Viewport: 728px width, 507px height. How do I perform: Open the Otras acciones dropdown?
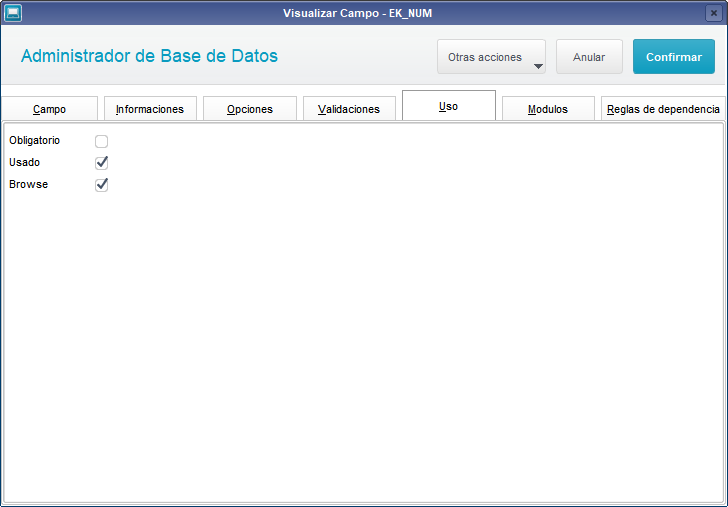click(x=491, y=57)
